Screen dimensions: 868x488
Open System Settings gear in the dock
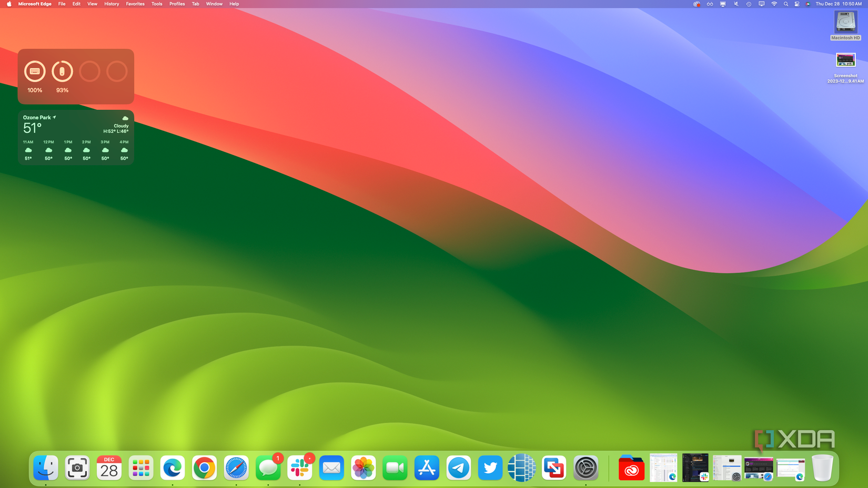(x=586, y=468)
